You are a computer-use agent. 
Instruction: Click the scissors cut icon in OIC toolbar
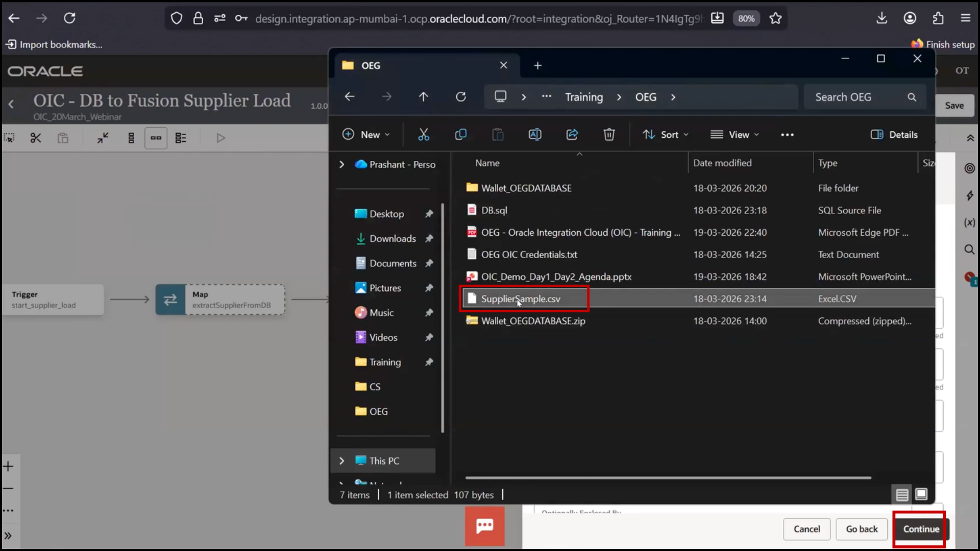tap(36, 138)
